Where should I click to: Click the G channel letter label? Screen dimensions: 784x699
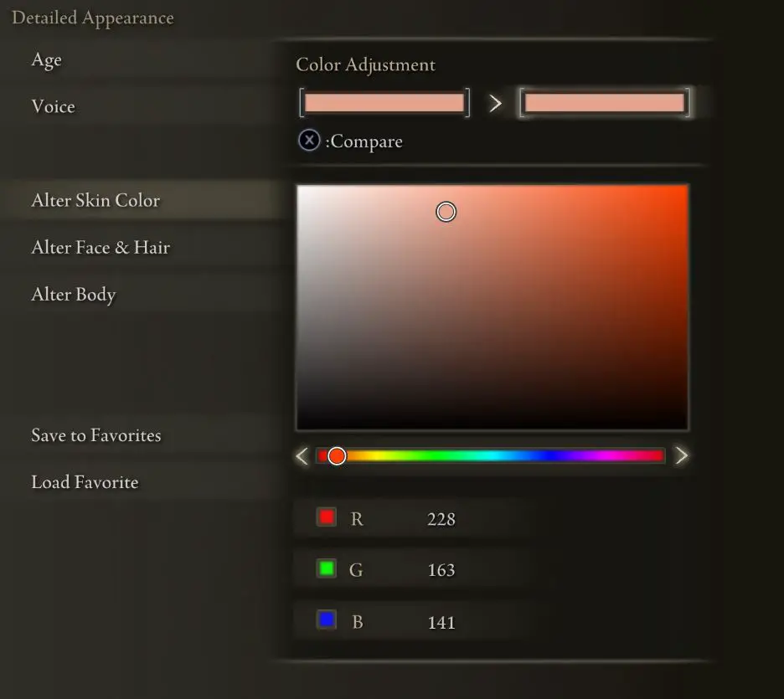[356, 570]
